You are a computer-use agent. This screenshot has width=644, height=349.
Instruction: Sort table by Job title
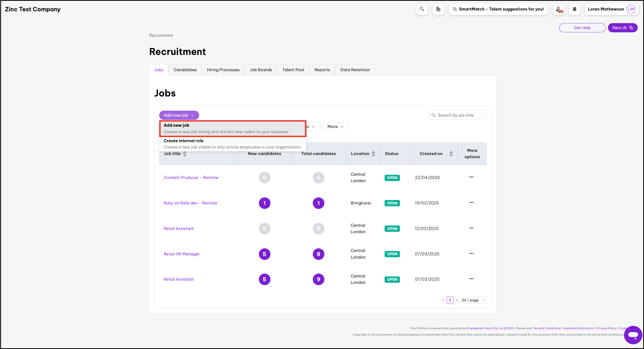(185, 154)
